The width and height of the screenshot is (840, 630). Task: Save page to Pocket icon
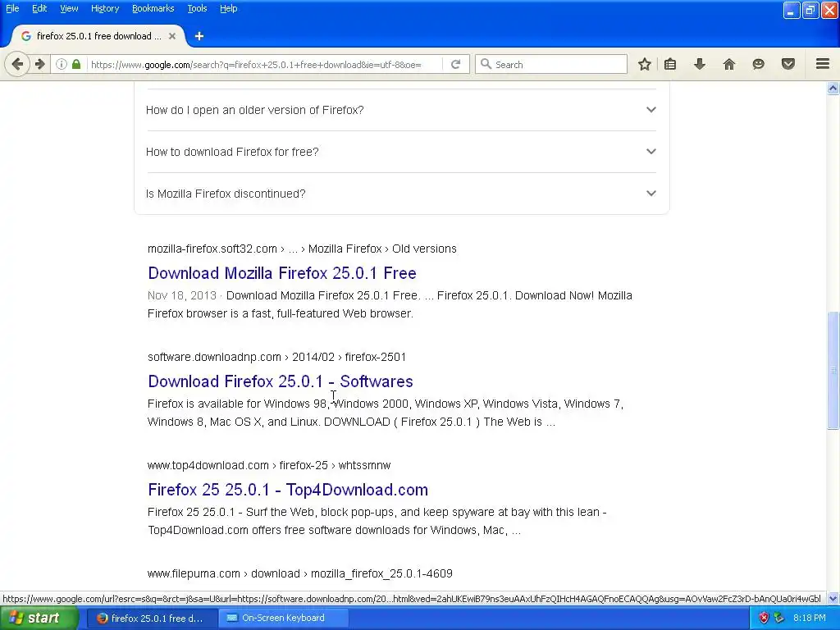(x=788, y=64)
